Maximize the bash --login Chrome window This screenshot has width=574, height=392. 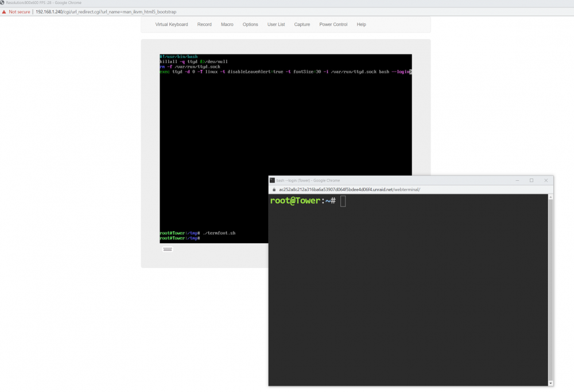(532, 180)
